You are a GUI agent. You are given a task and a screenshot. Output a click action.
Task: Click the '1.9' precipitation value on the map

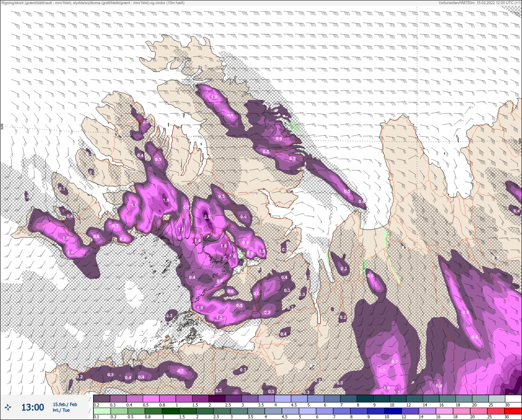[x=166, y=200]
